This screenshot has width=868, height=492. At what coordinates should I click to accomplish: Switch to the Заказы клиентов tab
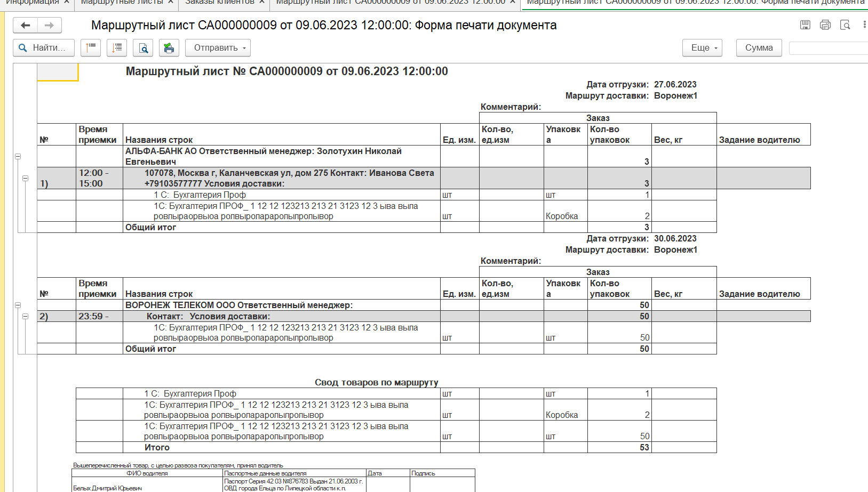(x=220, y=2)
